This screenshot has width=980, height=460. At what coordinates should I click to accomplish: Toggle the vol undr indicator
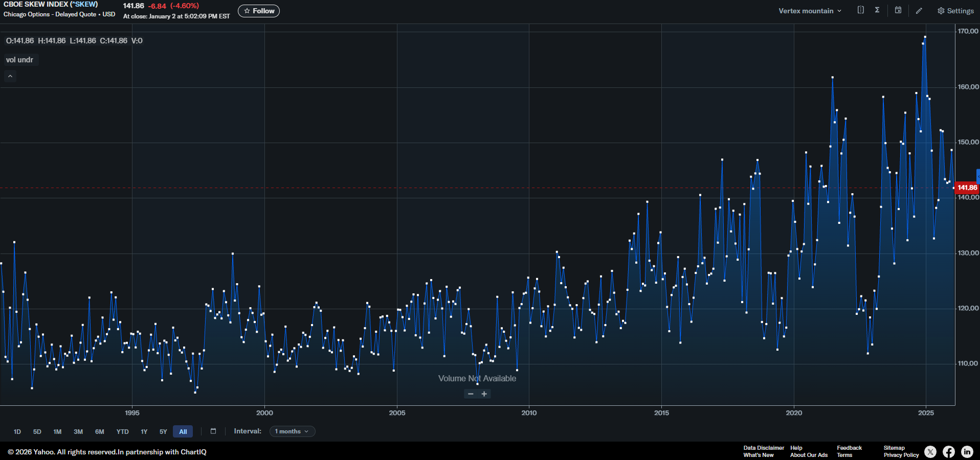[20, 60]
